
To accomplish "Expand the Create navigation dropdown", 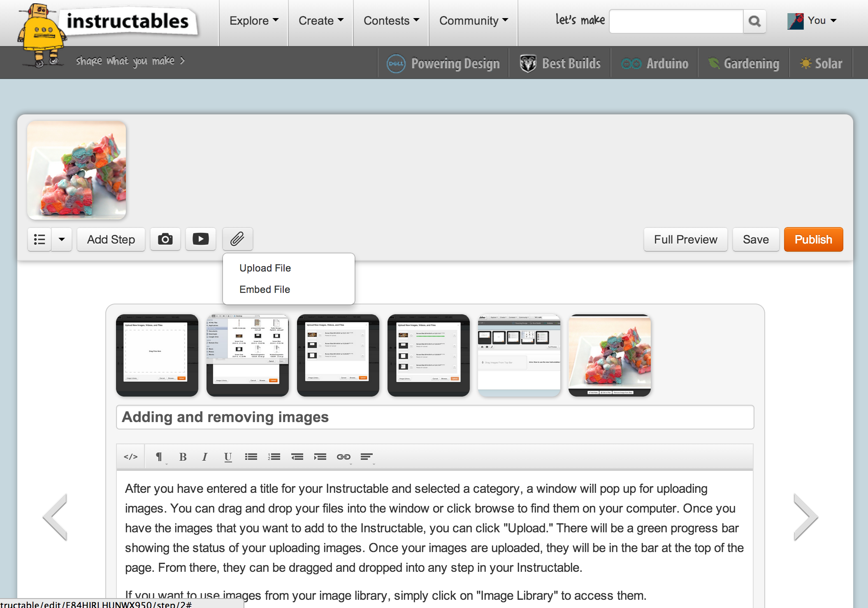I will click(319, 21).
